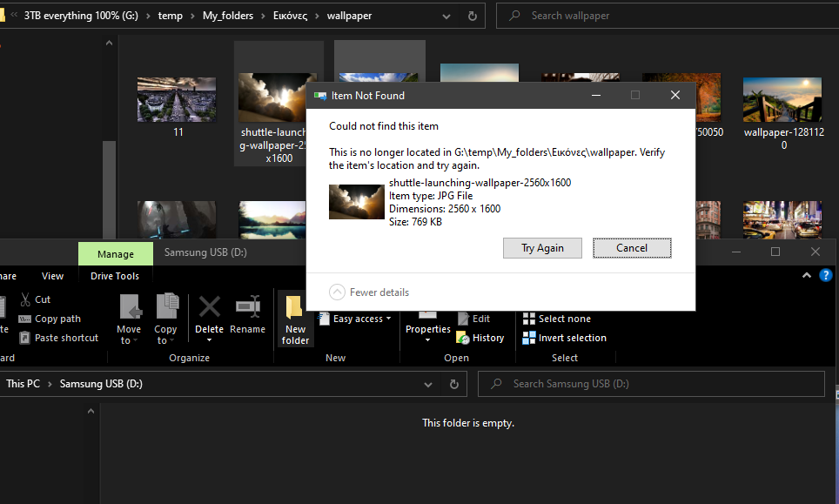The width and height of the screenshot is (839, 504).
Task: Click the Cut scissors command
Action: coord(35,299)
